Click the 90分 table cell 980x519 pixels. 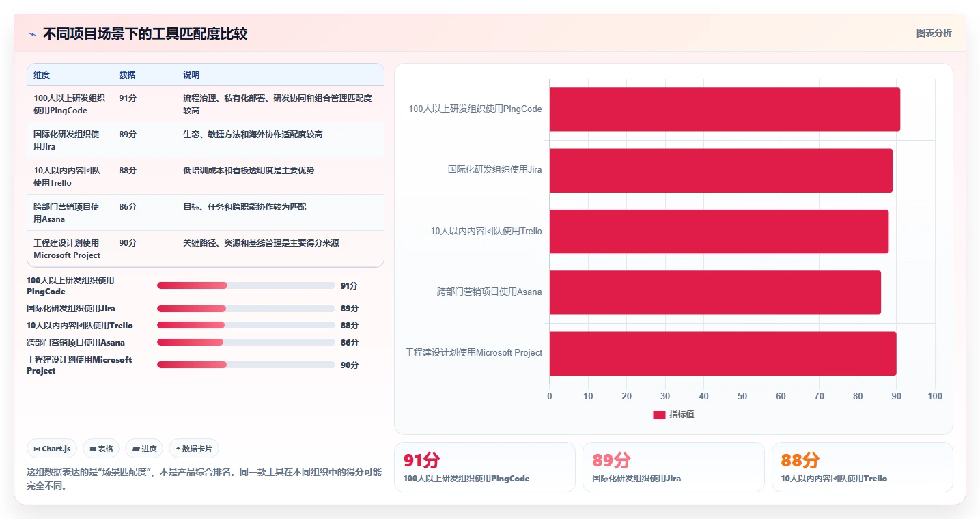[128, 243]
